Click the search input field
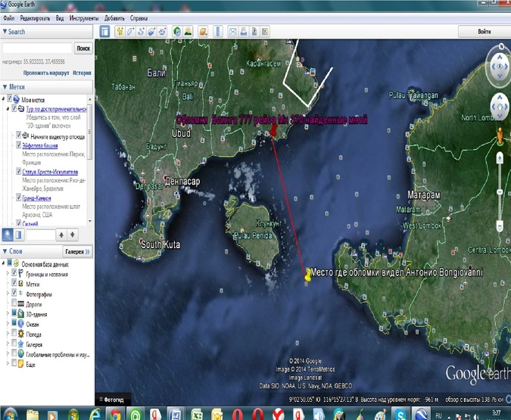This screenshot has height=420, width=511. coord(37,48)
